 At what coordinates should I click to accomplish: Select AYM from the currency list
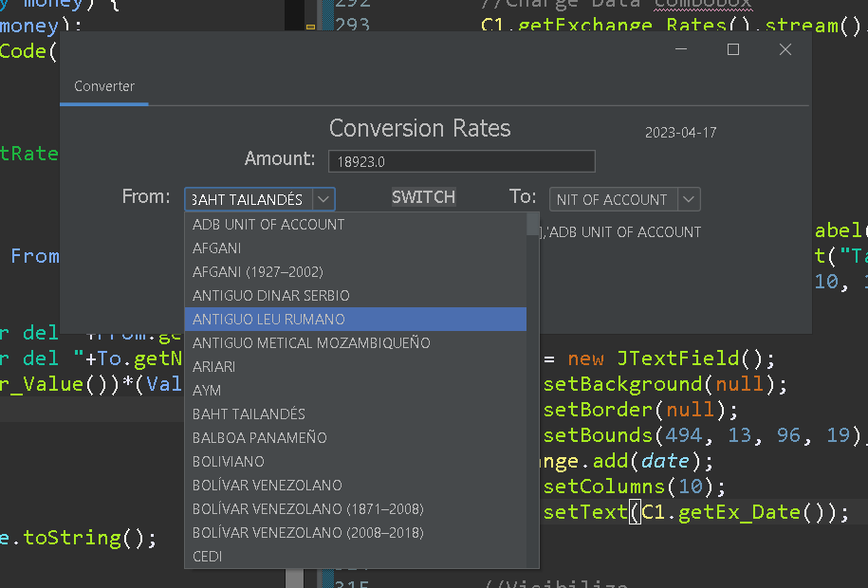tap(205, 390)
